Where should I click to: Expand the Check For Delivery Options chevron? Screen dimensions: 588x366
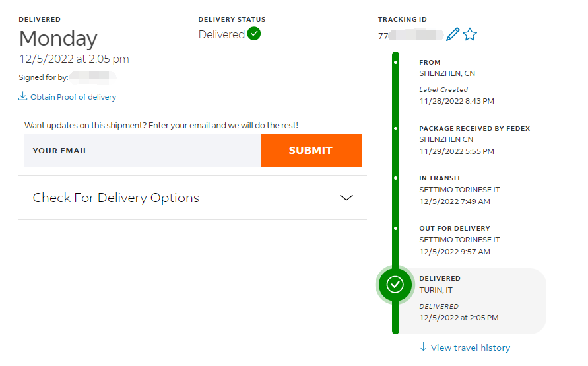click(346, 198)
